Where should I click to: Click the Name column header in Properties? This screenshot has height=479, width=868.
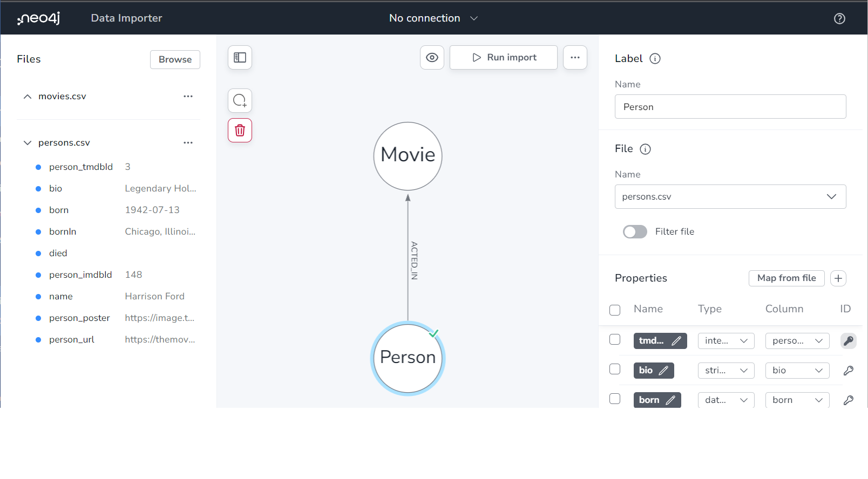tap(648, 309)
